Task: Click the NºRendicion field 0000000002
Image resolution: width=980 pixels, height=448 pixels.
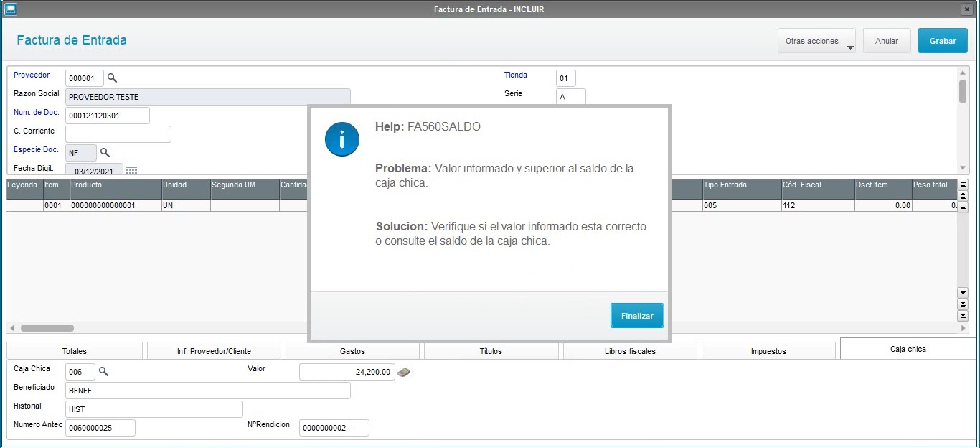Action: pyautogui.click(x=334, y=428)
